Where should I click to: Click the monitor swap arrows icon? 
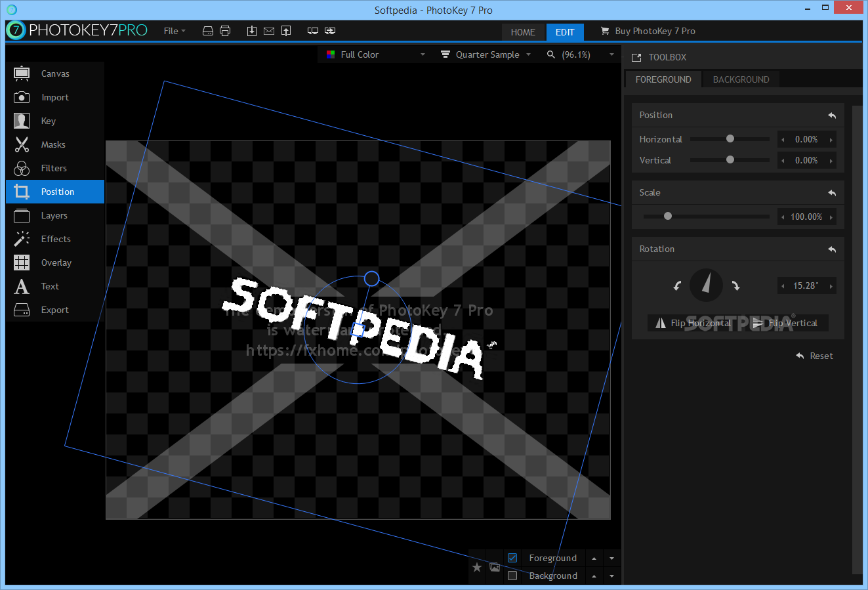point(330,31)
